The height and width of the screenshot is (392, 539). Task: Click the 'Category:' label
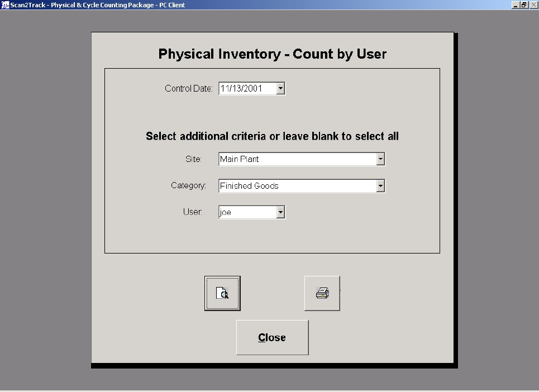188,185
